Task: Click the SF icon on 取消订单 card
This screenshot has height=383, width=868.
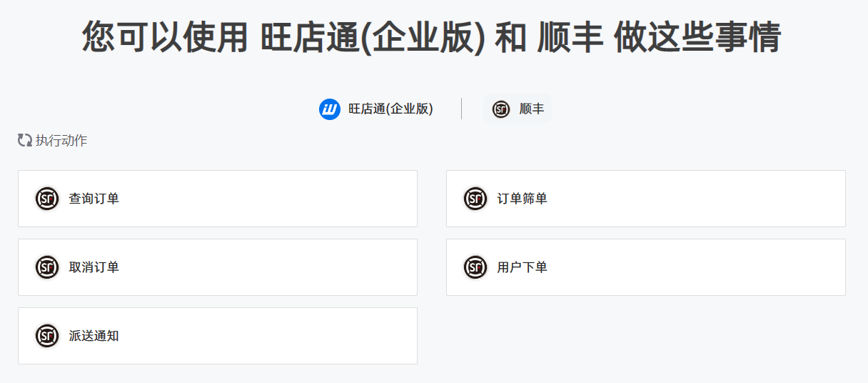Action: (47, 267)
